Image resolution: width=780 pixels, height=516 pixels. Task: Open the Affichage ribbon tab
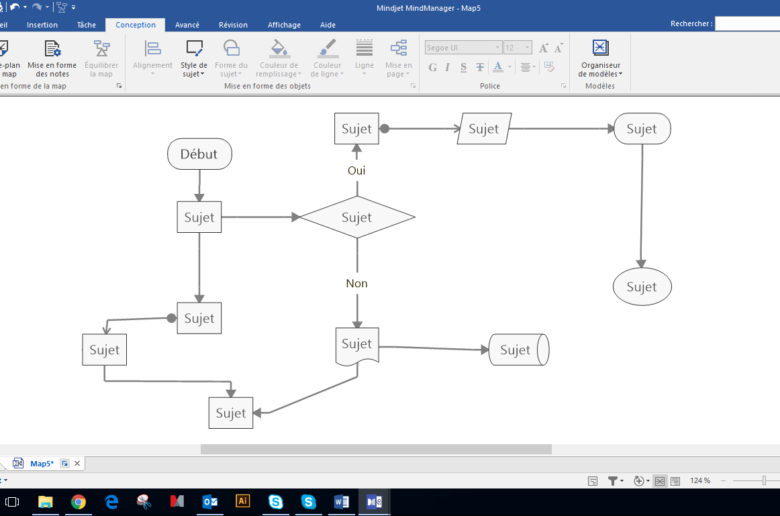click(x=284, y=24)
